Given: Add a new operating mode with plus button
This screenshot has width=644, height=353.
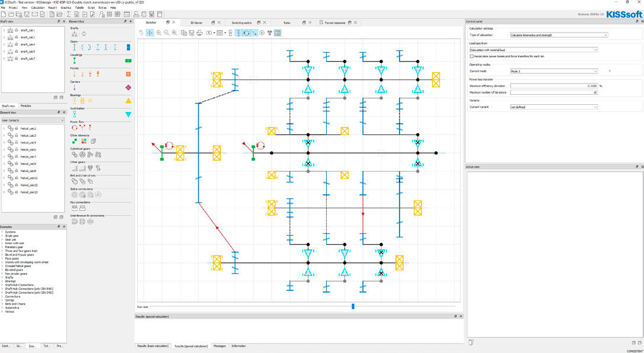Looking at the screenshot, I should tap(610, 71).
